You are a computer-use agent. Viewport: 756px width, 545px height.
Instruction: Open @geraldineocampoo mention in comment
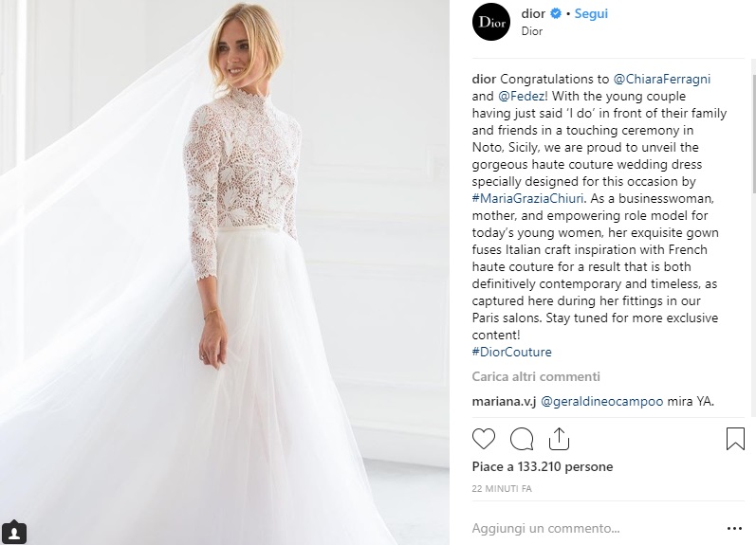(601, 401)
